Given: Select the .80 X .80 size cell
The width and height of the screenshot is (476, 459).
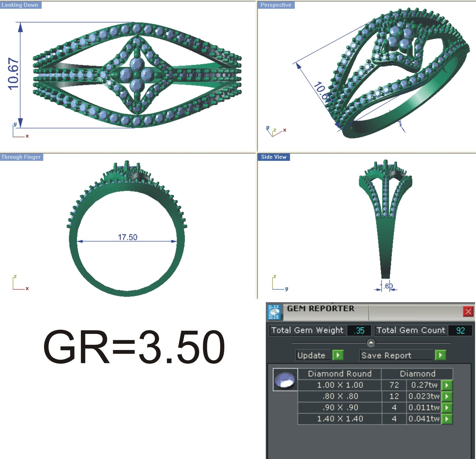Looking at the screenshot, I should point(340,396).
